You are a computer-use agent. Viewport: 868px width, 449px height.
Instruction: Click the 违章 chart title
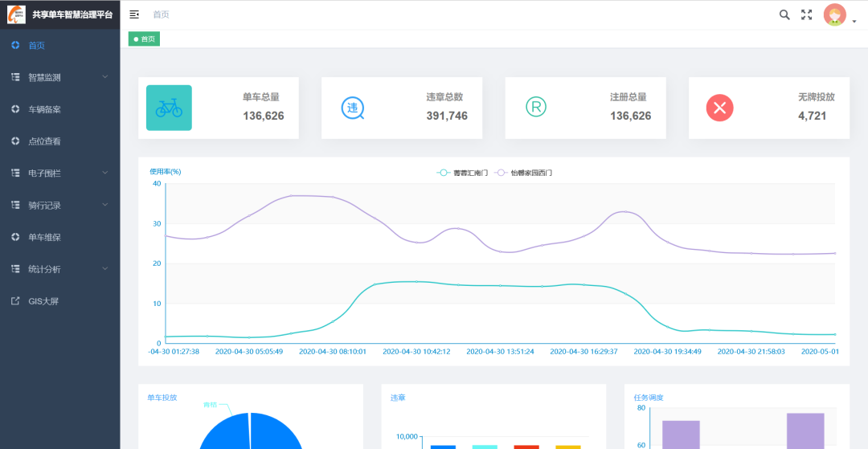click(398, 398)
